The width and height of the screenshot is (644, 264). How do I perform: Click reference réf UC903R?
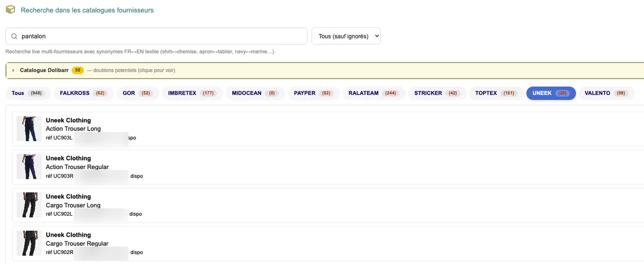(60, 176)
